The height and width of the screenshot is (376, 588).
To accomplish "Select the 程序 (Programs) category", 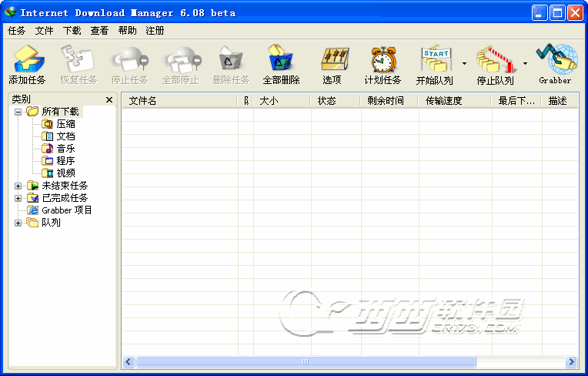I will click(65, 161).
